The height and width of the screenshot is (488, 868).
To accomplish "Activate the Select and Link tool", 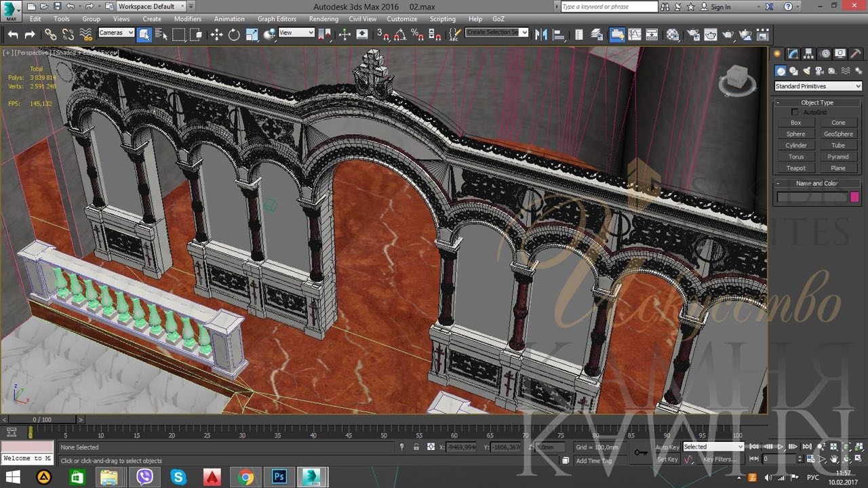I will pyautogui.click(x=51, y=35).
